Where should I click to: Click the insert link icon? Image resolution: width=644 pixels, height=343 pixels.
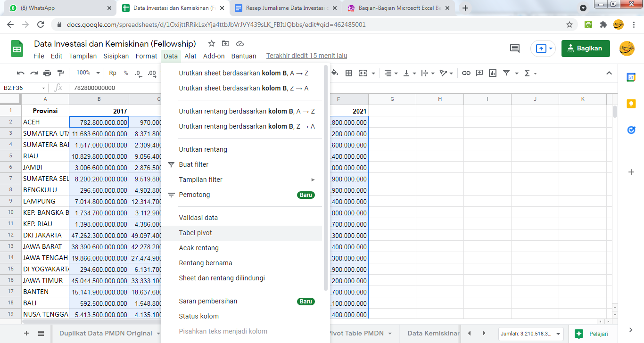466,73
